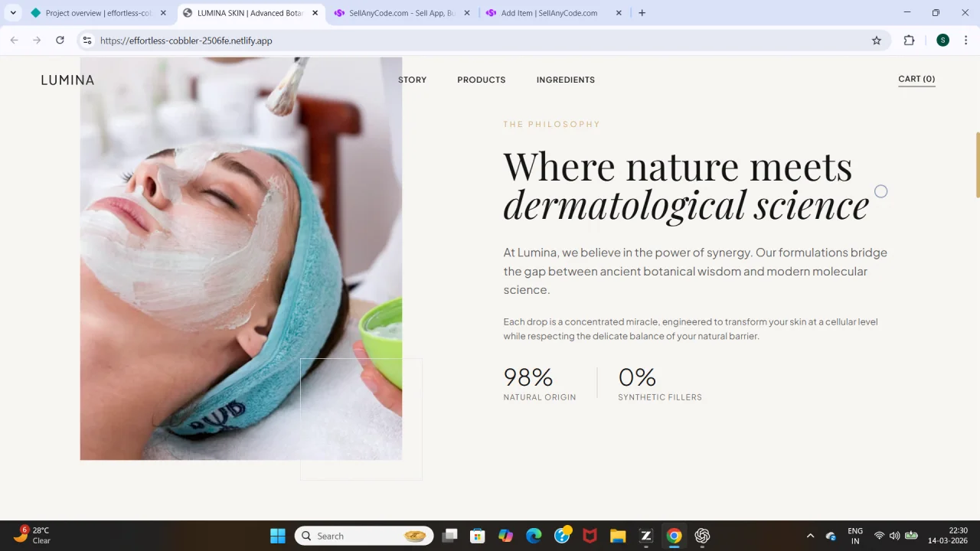The image size is (980, 551).
Task: Select the LUMINA SKIN browser tab
Action: tap(250, 13)
